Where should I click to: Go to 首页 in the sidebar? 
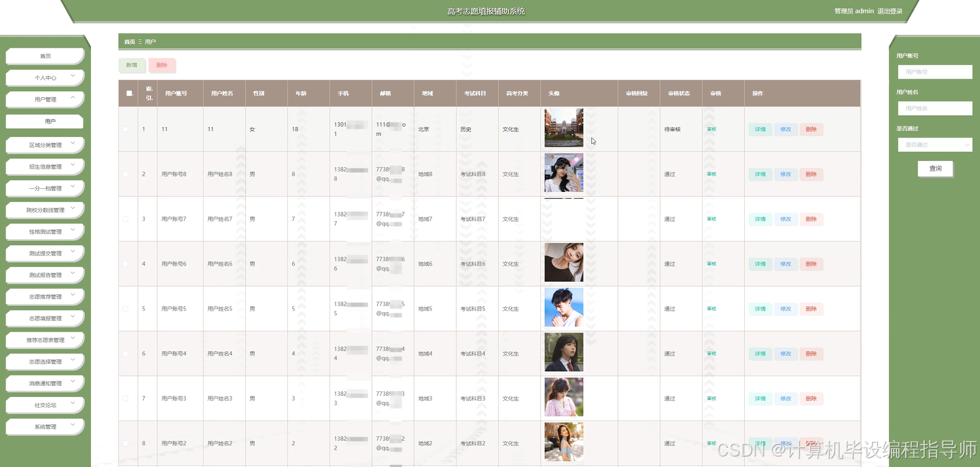click(45, 56)
